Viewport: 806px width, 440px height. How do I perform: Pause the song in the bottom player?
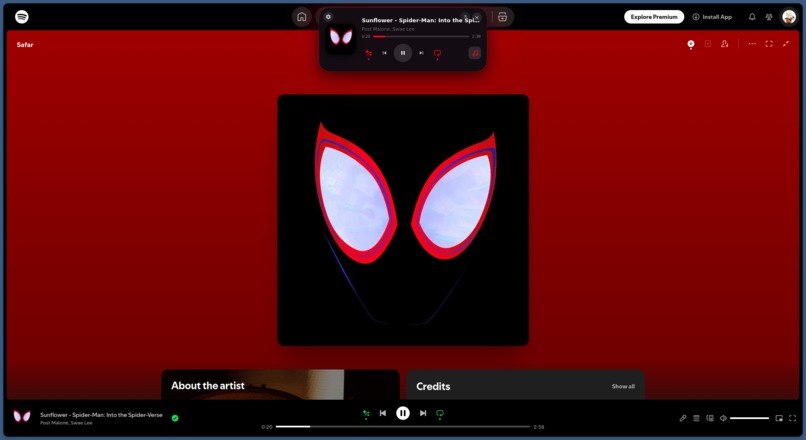(403, 413)
